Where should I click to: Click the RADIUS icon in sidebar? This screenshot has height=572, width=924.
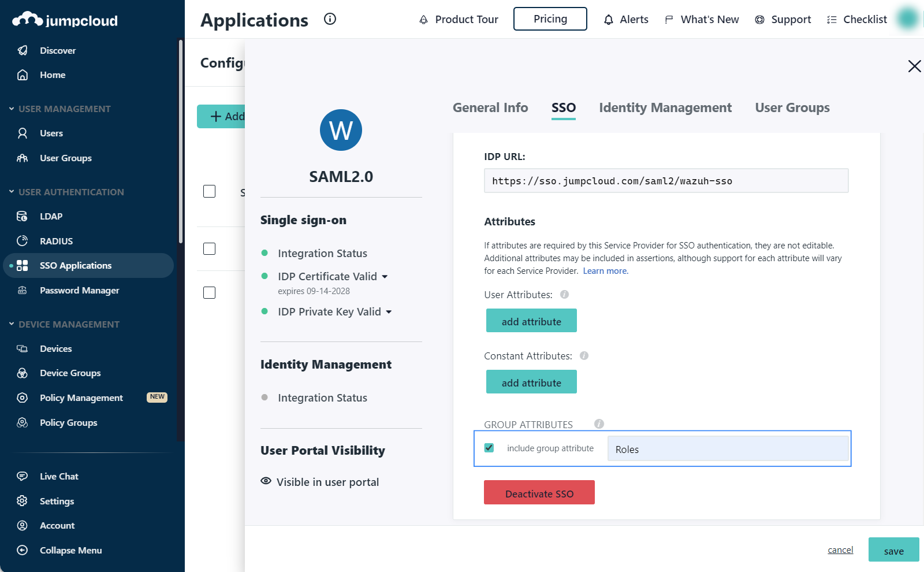point(23,241)
